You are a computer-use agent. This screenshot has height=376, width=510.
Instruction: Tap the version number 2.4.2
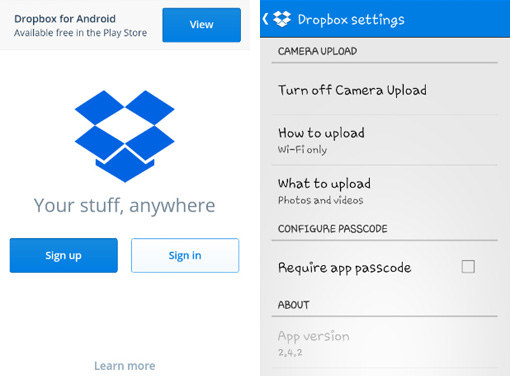[x=290, y=353]
